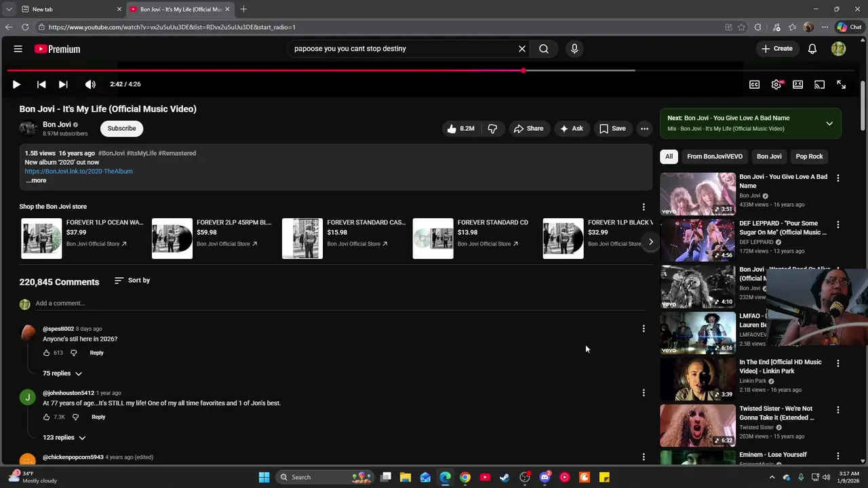Select the Bon Jovi filter chip
This screenshot has height=488, width=868.
click(769, 157)
